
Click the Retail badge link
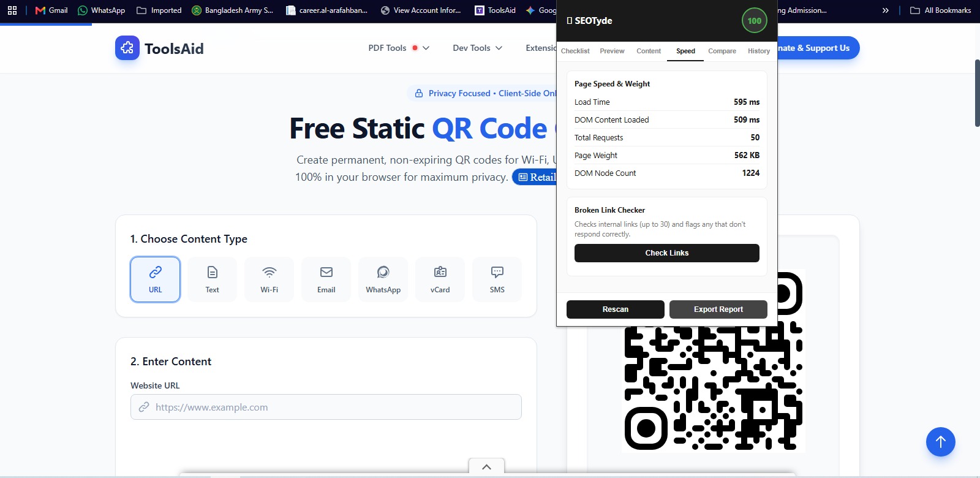click(535, 177)
